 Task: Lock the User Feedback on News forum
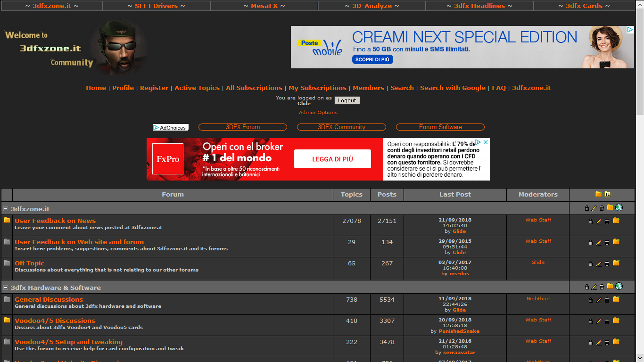coord(590,222)
